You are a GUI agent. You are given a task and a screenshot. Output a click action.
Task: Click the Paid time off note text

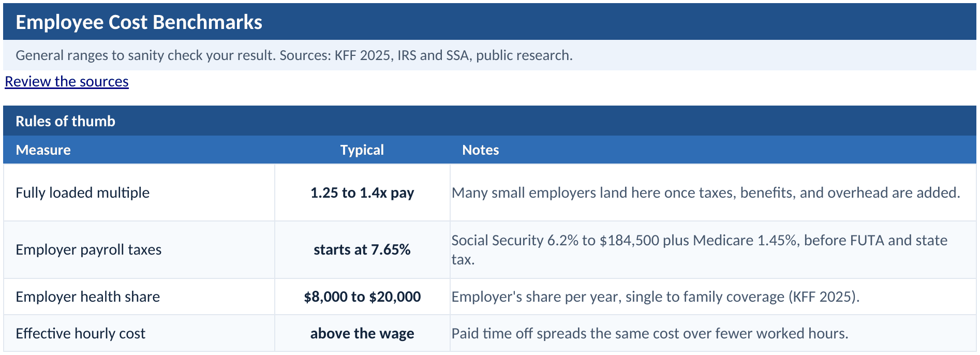tap(650, 333)
